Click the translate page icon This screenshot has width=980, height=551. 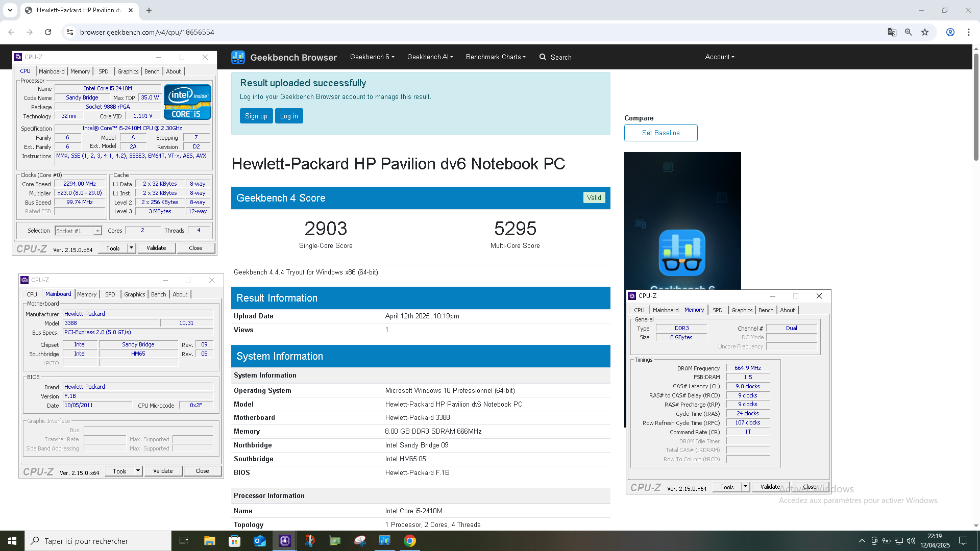point(892,32)
